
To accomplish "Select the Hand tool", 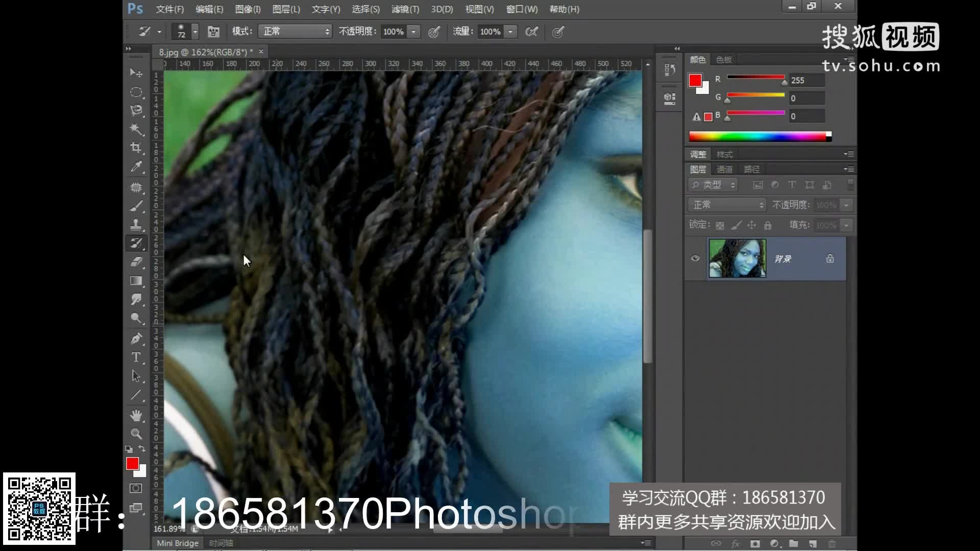I will click(x=136, y=415).
